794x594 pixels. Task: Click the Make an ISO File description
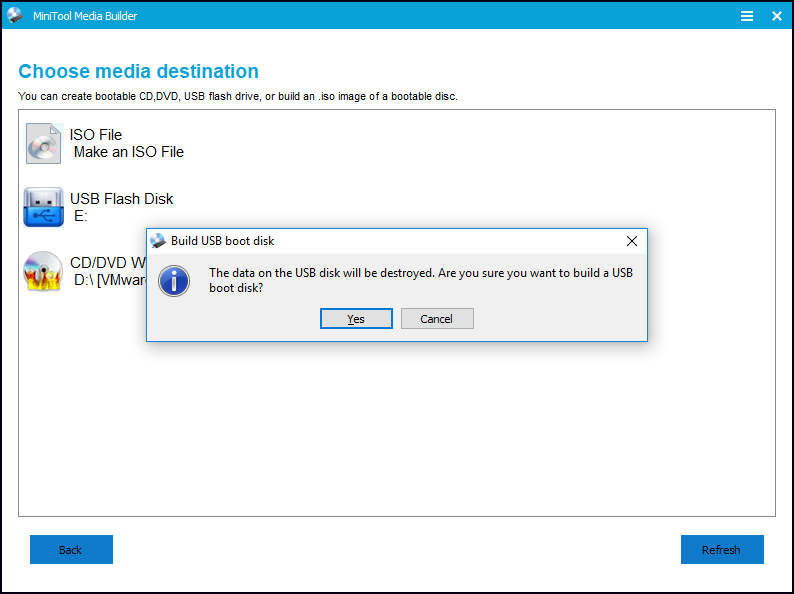129,152
